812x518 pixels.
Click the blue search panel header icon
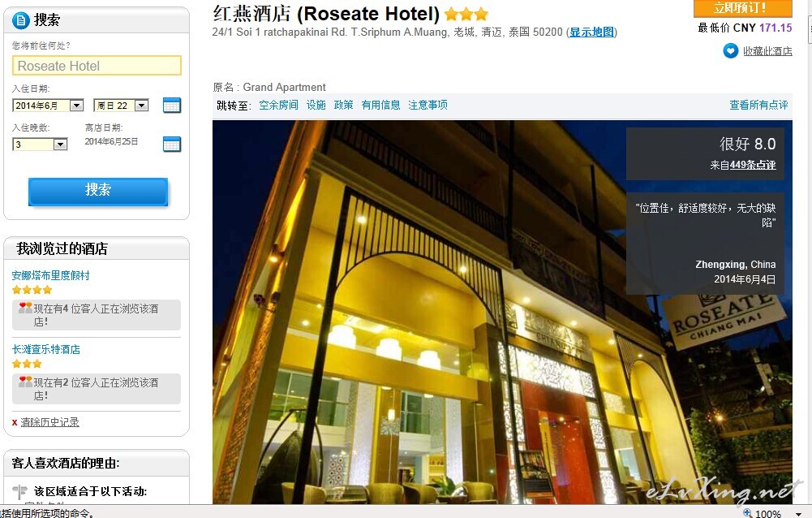[x=21, y=21]
